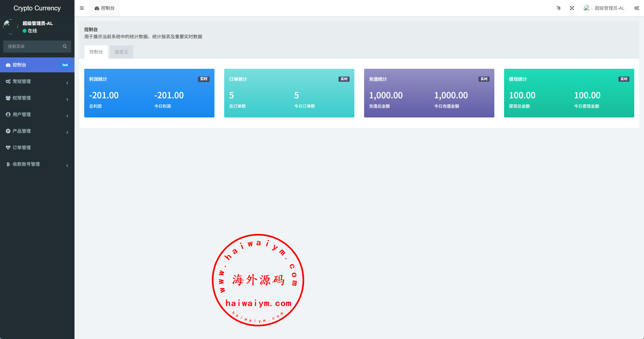Open the 超级管理员-AL user menu at top right

[604, 8]
